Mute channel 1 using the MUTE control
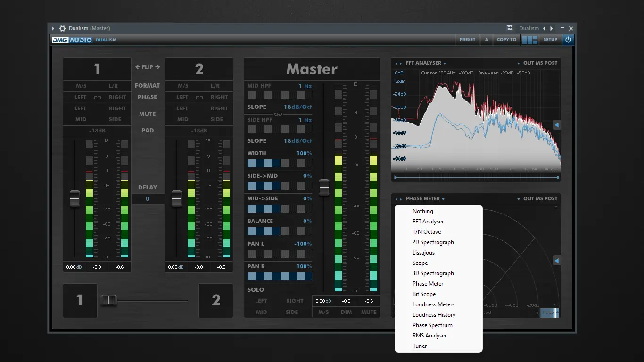This screenshot has height=362, width=644. point(147,114)
